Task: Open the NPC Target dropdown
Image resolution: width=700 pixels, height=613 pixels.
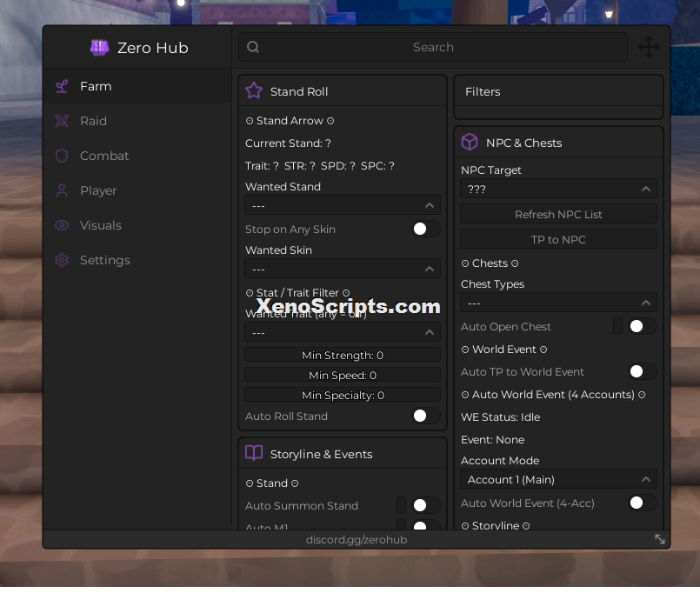Action: pos(558,189)
